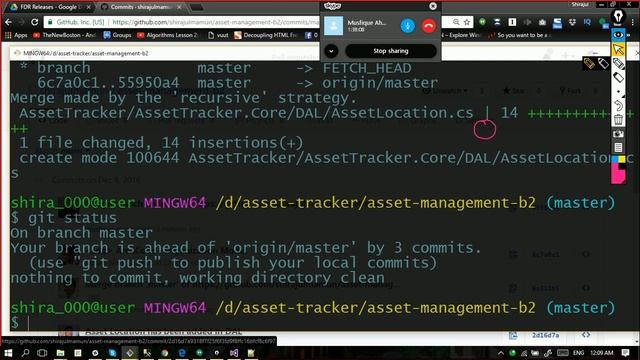Open Chrome's three-dot menu
640x360 pixels.
(x=633, y=22)
